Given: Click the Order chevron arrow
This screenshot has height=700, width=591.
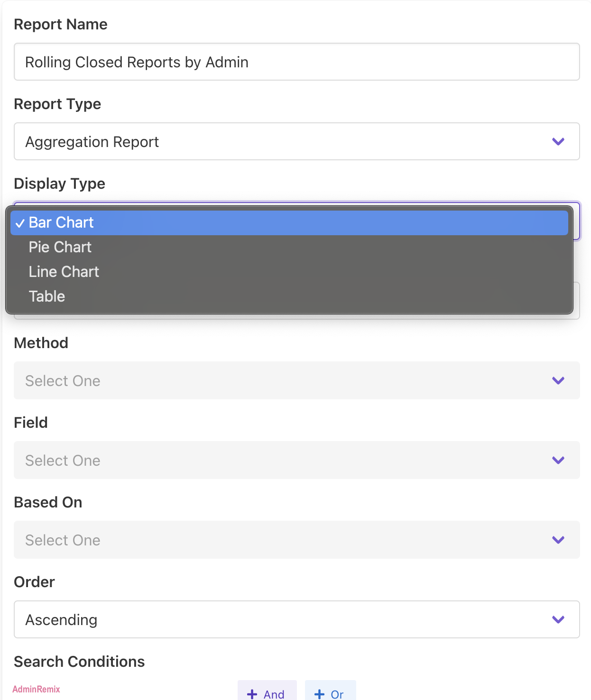Looking at the screenshot, I should pyautogui.click(x=558, y=620).
